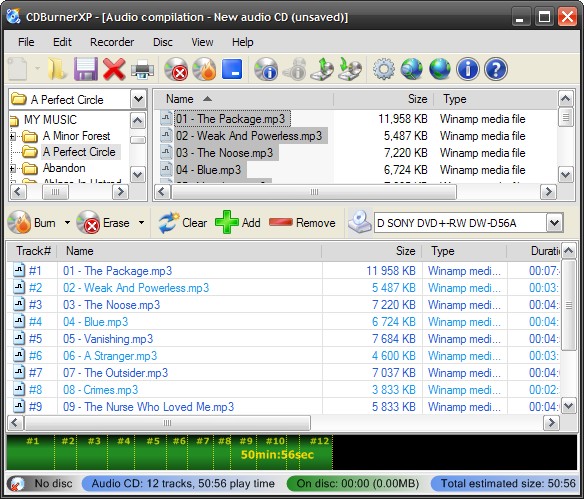
Task: Click the new compilation blank page icon
Action: coord(18,69)
